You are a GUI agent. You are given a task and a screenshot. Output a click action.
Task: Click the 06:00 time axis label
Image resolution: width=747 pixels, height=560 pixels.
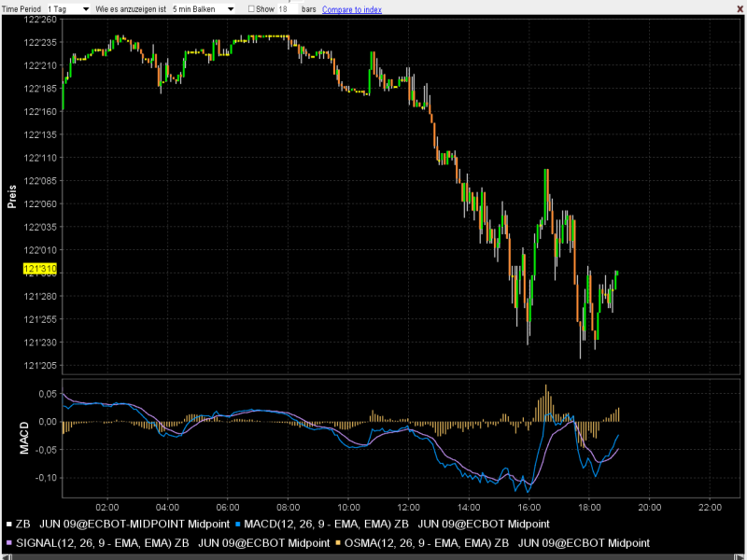coord(228,508)
